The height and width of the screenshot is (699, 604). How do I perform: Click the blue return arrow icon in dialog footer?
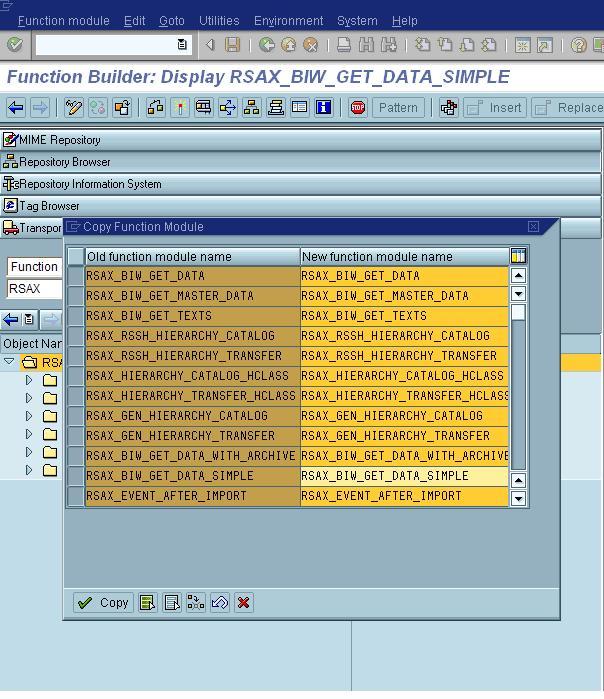coord(220,603)
